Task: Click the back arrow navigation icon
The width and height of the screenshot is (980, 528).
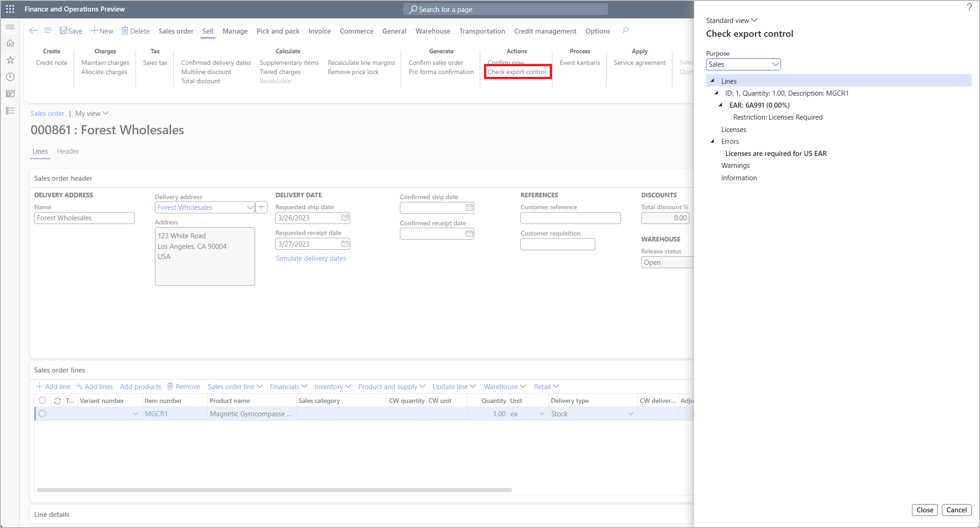Action: tap(33, 30)
